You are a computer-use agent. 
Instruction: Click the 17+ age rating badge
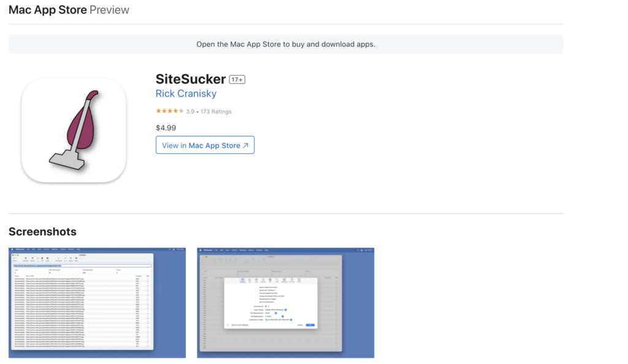click(237, 80)
